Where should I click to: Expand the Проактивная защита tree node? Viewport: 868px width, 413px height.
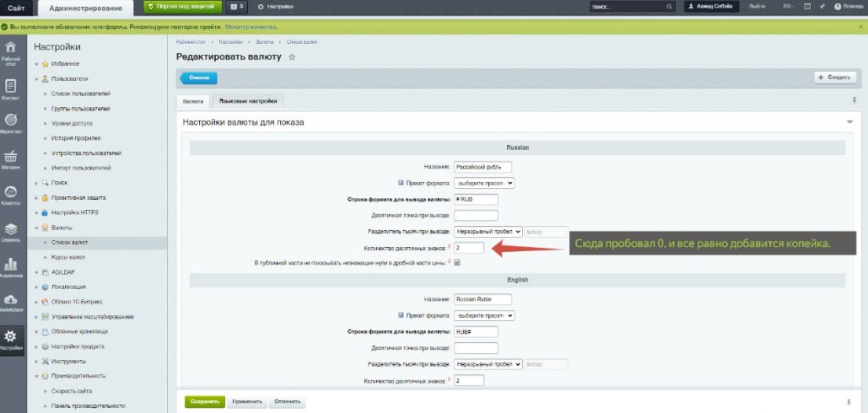(36, 198)
